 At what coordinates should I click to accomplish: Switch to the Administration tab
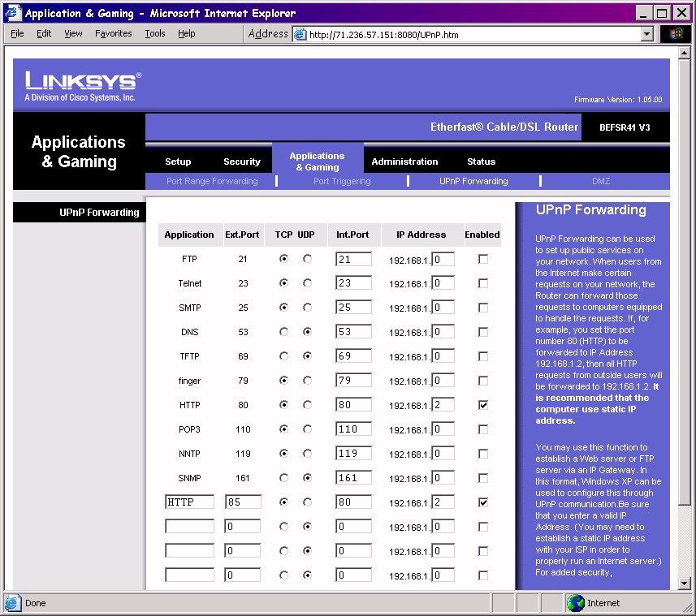point(404,162)
